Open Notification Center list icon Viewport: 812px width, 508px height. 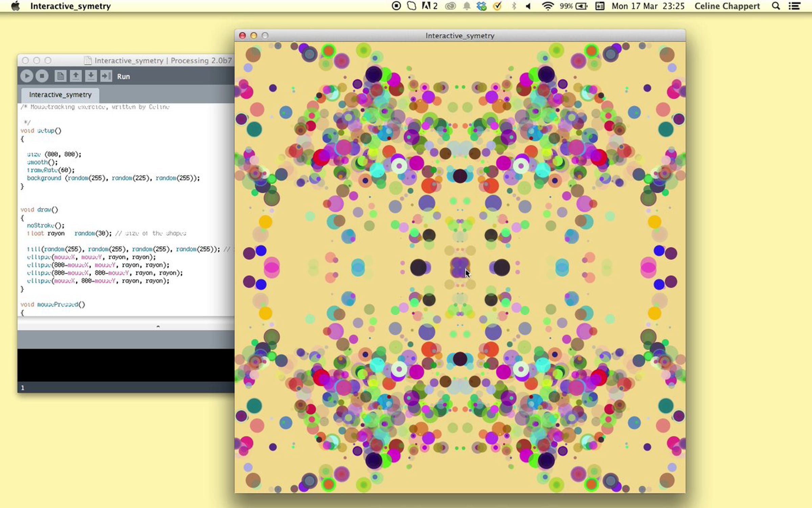pyautogui.click(x=794, y=6)
